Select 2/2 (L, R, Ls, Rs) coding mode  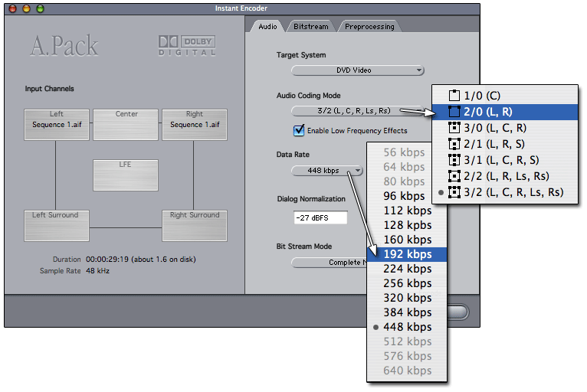(505, 176)
